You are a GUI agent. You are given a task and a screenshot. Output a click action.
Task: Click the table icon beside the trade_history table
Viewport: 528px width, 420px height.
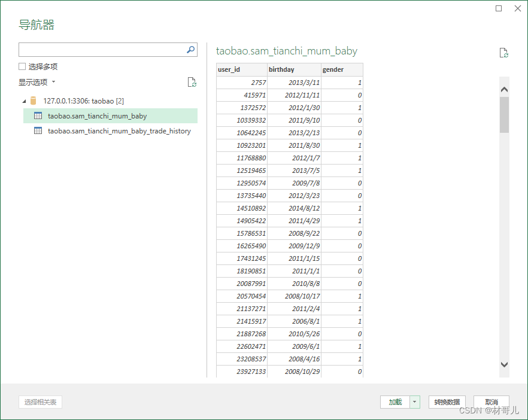point(38,130)
